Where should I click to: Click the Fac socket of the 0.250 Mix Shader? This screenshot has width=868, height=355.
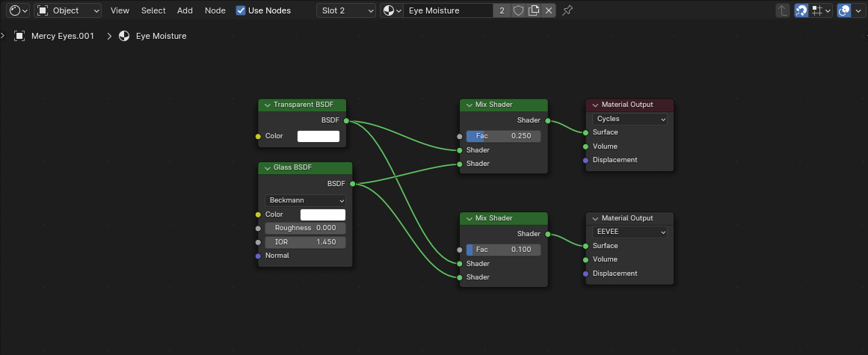pyautogui.click(x=460, y=136)
